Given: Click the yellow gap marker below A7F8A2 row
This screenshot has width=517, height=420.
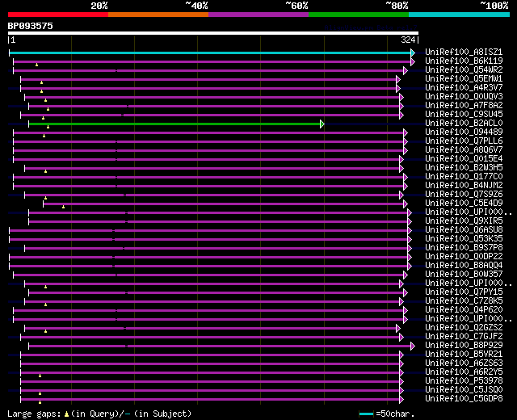Looking at the screenshot, I should [48, 109].
